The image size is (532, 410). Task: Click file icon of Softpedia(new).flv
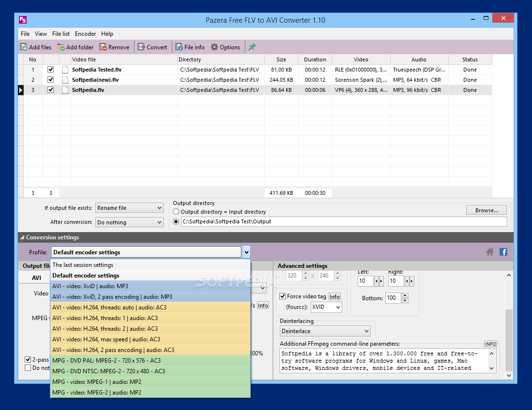(x=65, y=80)
